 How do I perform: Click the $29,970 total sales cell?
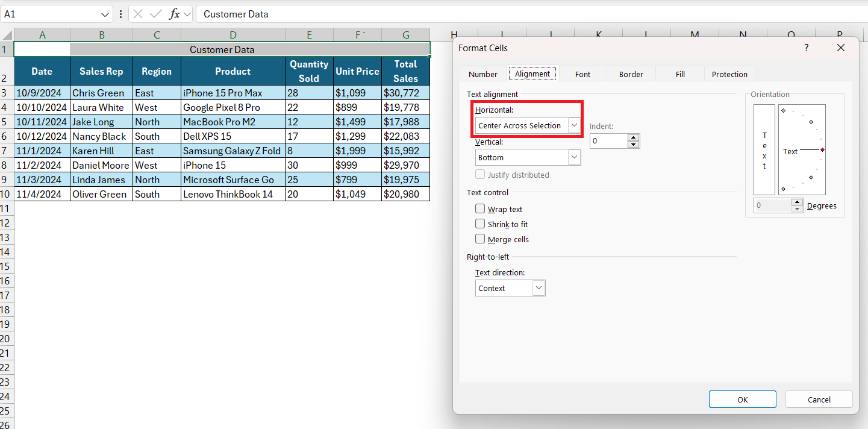pyautogui.click(x=405, y=165)
